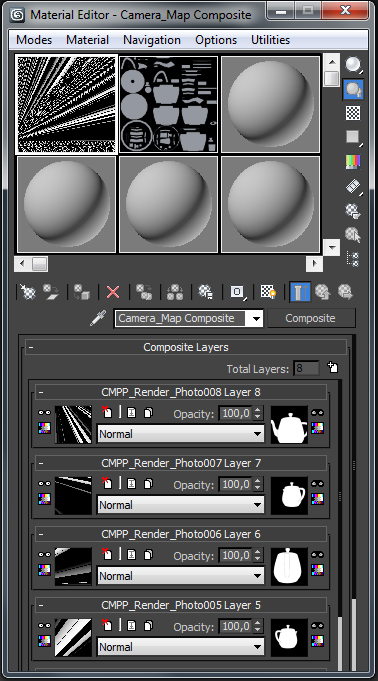Click Layer 6 duplicate layer icon
This screenshot has width=378, height=681.
point(148,554)
